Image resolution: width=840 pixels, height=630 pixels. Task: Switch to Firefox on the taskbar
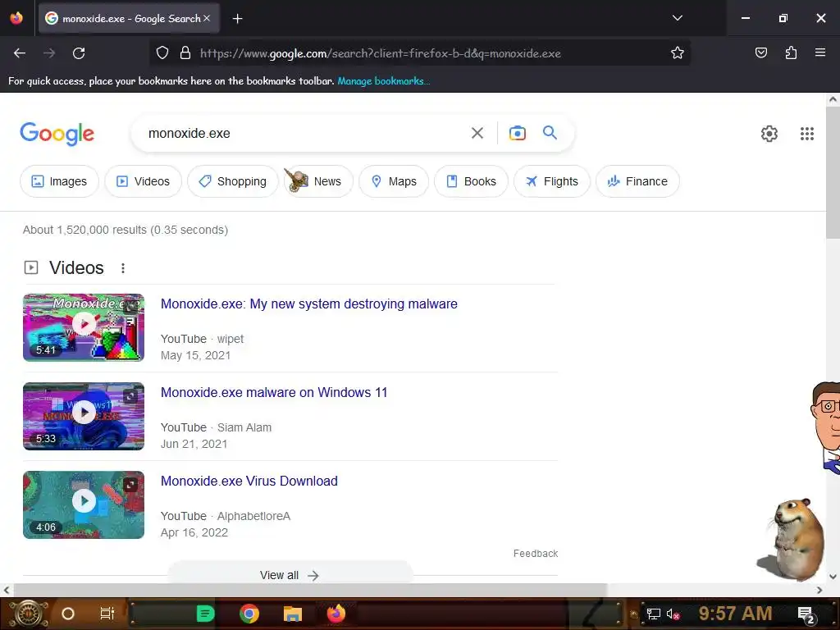click(336, 614)
